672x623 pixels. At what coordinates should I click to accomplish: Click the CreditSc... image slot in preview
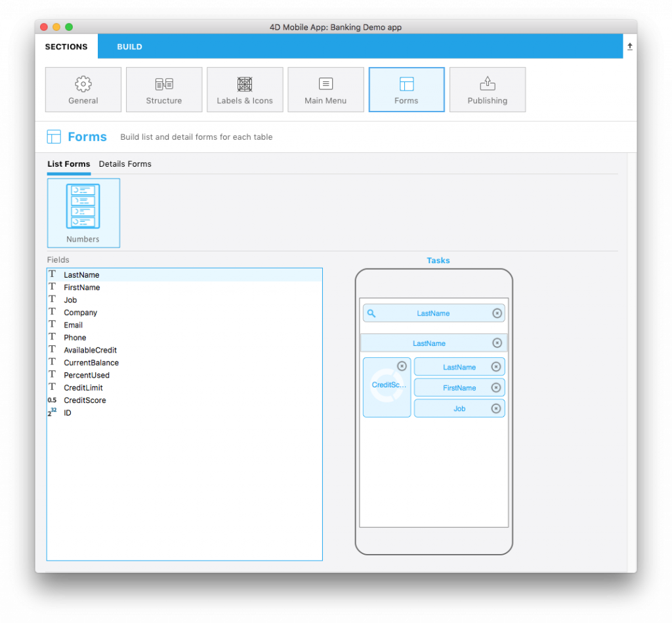coord(387,387)
